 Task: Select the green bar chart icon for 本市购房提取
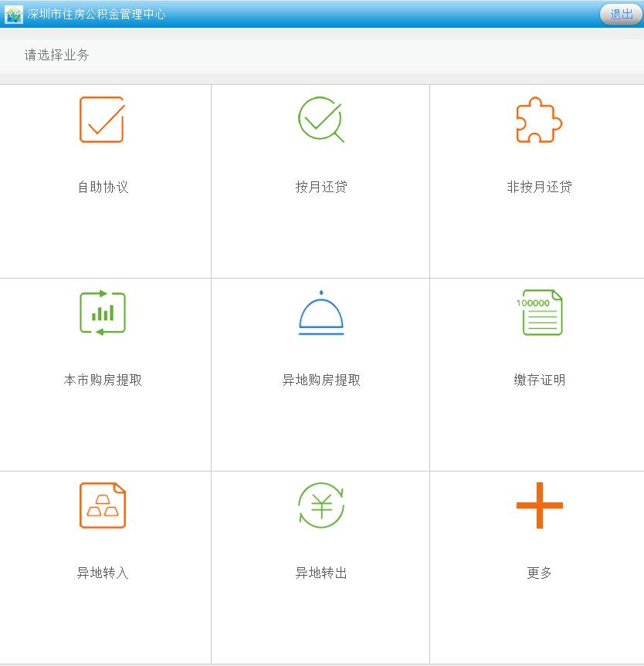[102, 313]
